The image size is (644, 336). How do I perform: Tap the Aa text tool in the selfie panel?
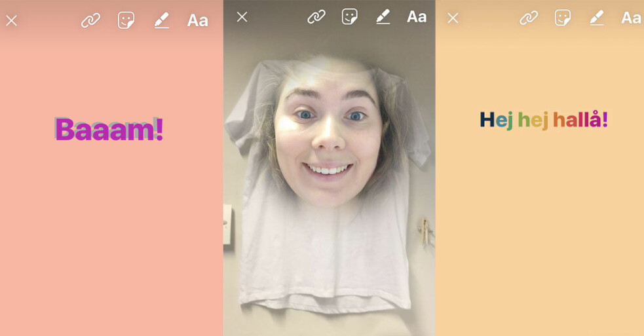click(x=417, y=17)
